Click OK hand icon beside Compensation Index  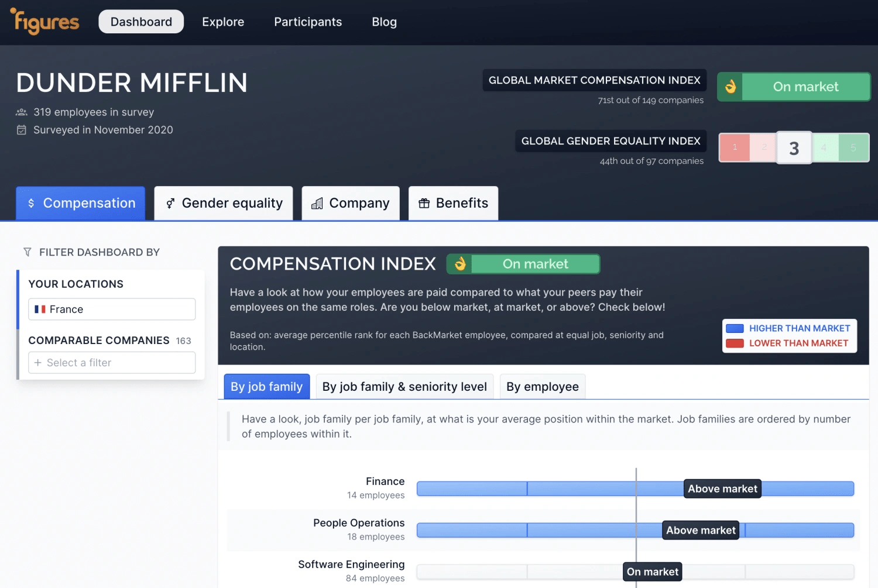(x=460, y=264)
